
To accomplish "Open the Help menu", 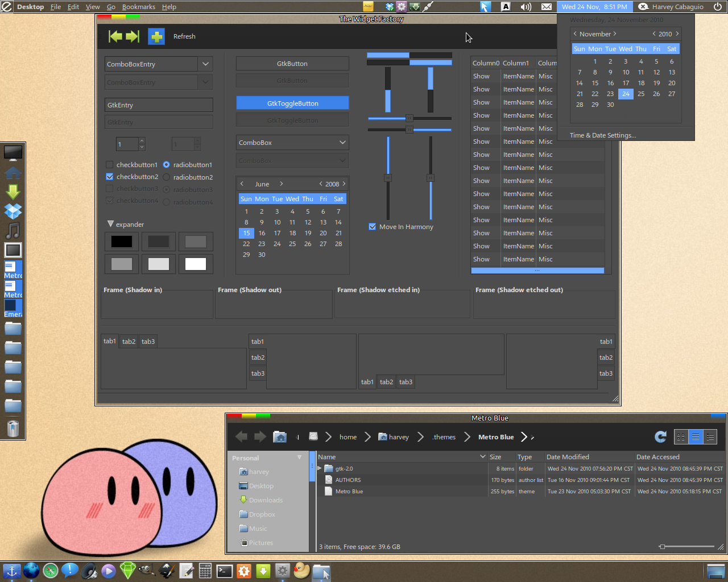I will pos(169,7).
